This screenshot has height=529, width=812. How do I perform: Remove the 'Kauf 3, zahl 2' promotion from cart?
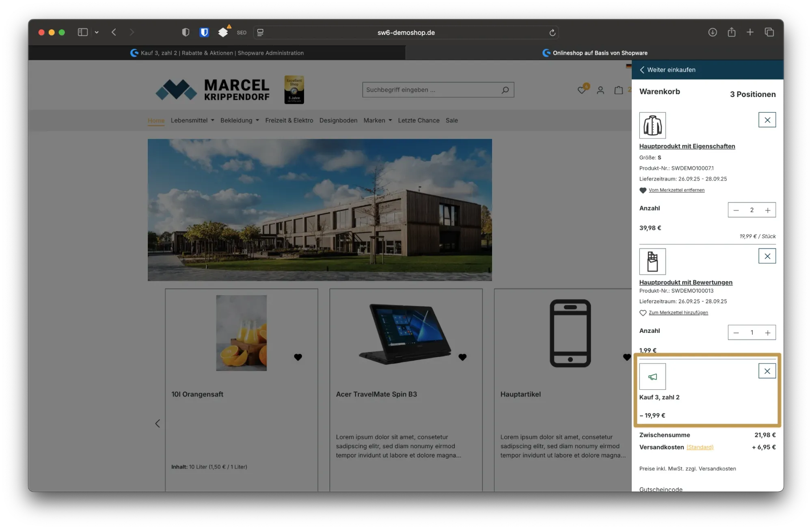tap(767, 371)
